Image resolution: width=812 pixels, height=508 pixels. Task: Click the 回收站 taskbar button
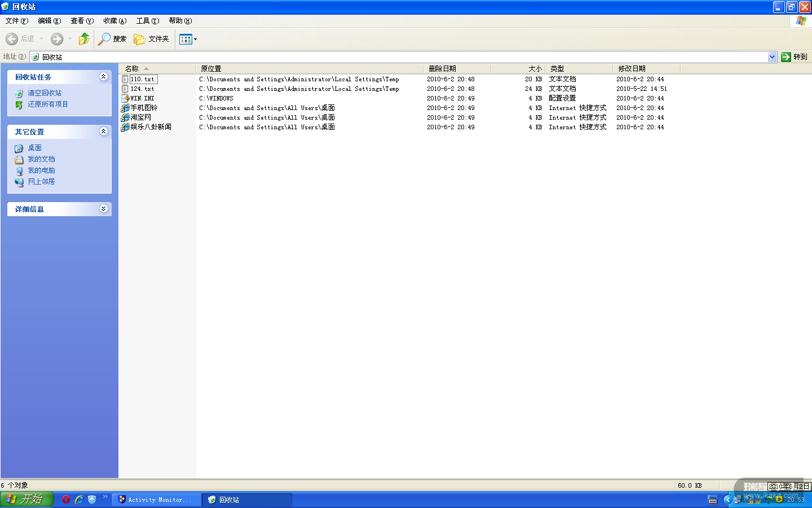coord(247,500)
